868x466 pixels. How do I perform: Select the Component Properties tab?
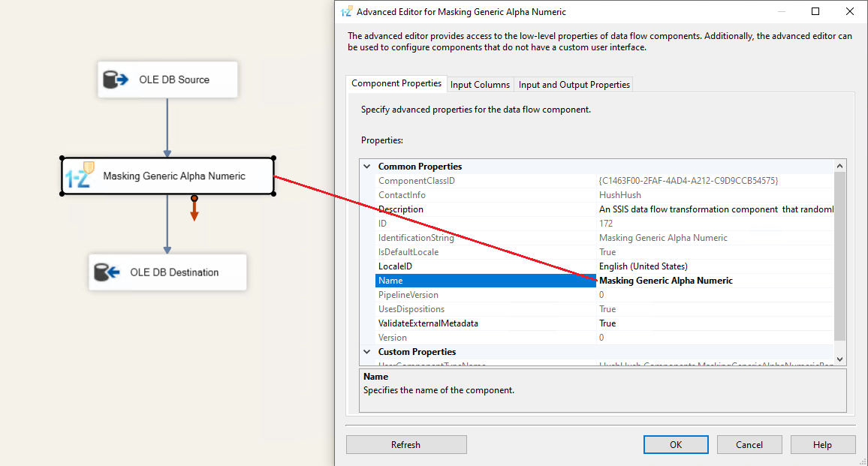tap(396, 84)
